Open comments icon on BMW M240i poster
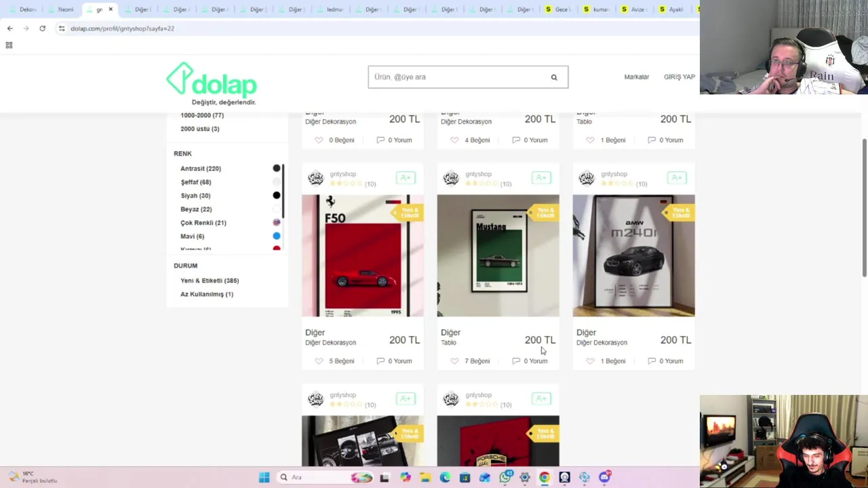This screenshot has width=868, height=488. 652,361
